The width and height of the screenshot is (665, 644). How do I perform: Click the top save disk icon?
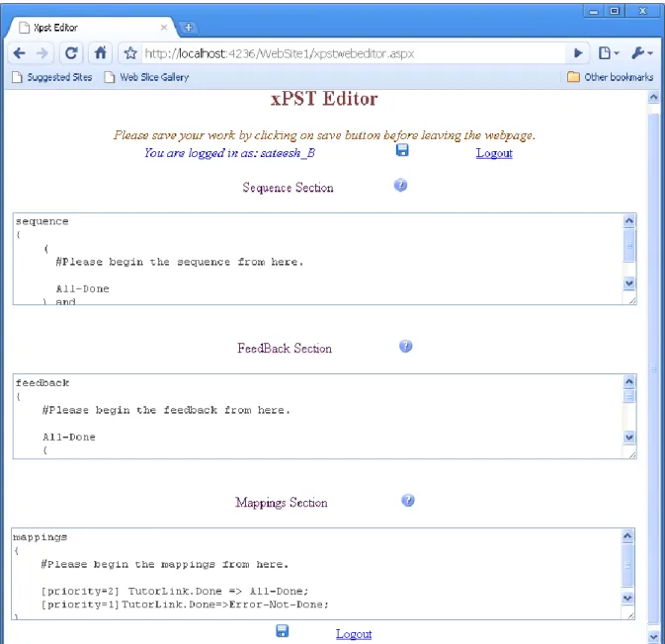(x=402, y=150)
